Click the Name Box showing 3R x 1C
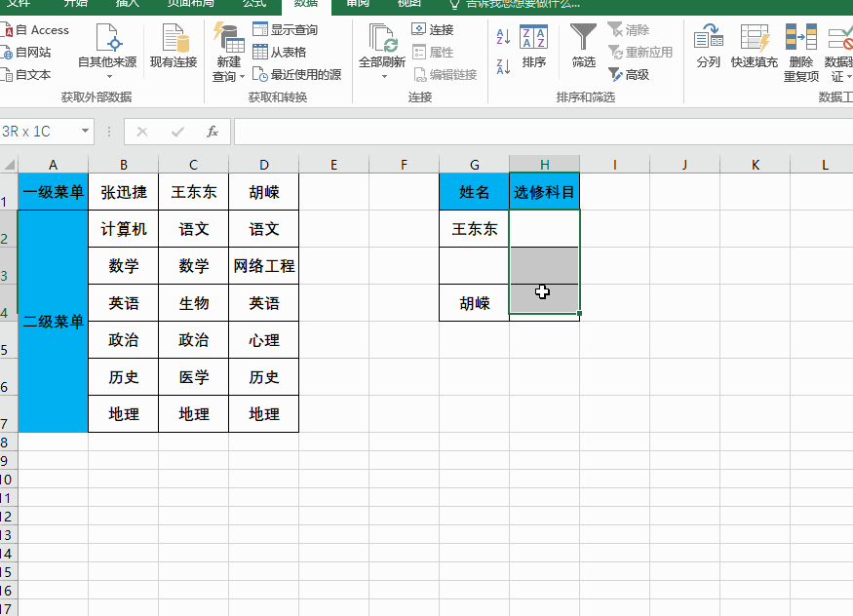Viewport: 853px width, 616px height. pyautogui.click(x=39, y=132)
